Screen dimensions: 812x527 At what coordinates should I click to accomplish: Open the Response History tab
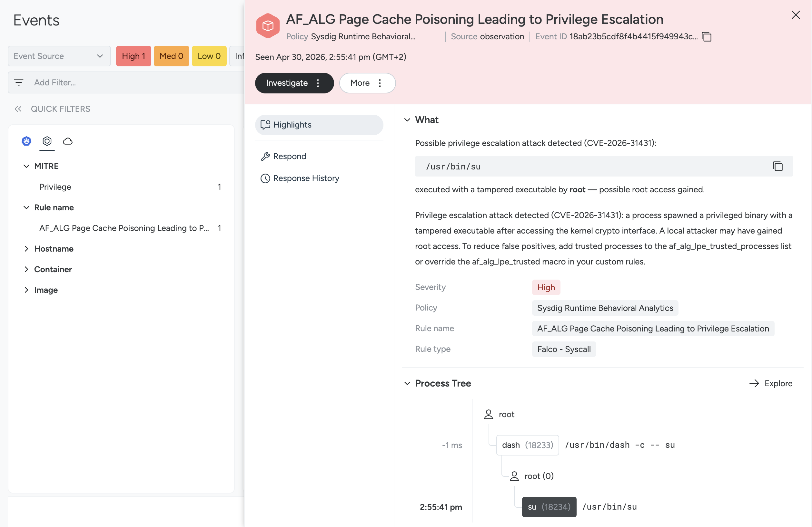pos(306,178)
